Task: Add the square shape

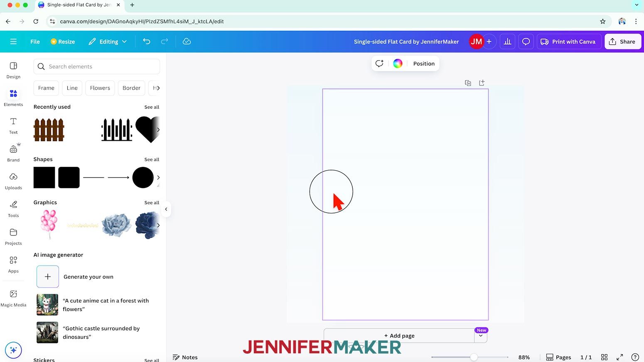Action: (44, 178)
